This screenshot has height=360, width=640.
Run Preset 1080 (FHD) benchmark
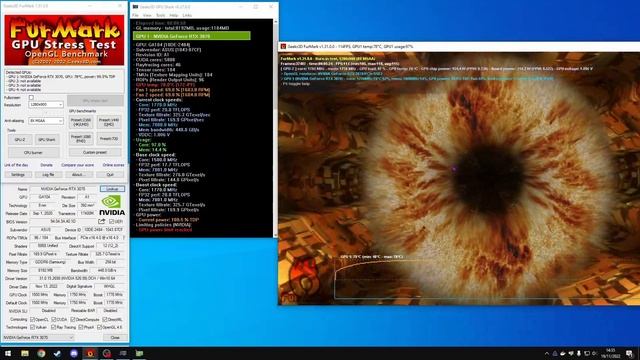point(81,139)
